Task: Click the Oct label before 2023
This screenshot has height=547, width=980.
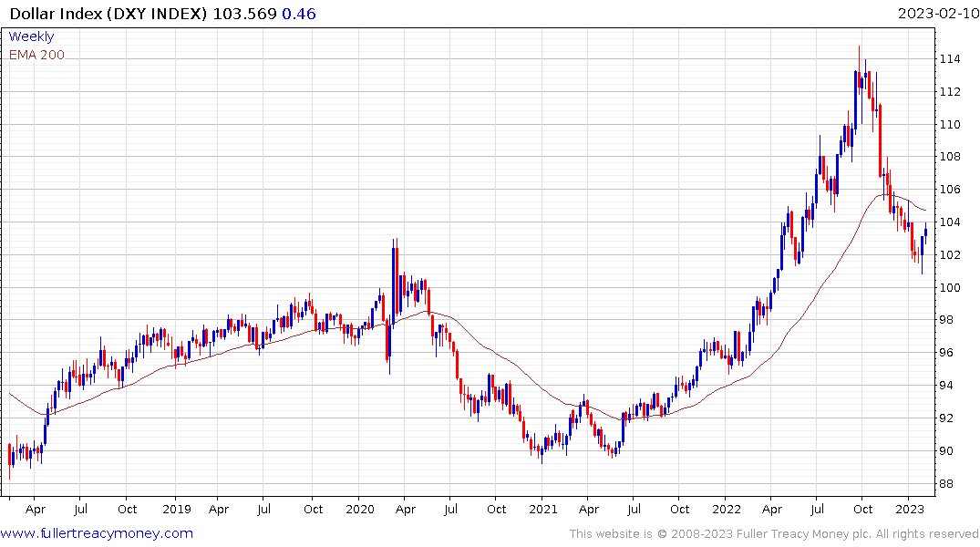Action: [x=862, y=509]
